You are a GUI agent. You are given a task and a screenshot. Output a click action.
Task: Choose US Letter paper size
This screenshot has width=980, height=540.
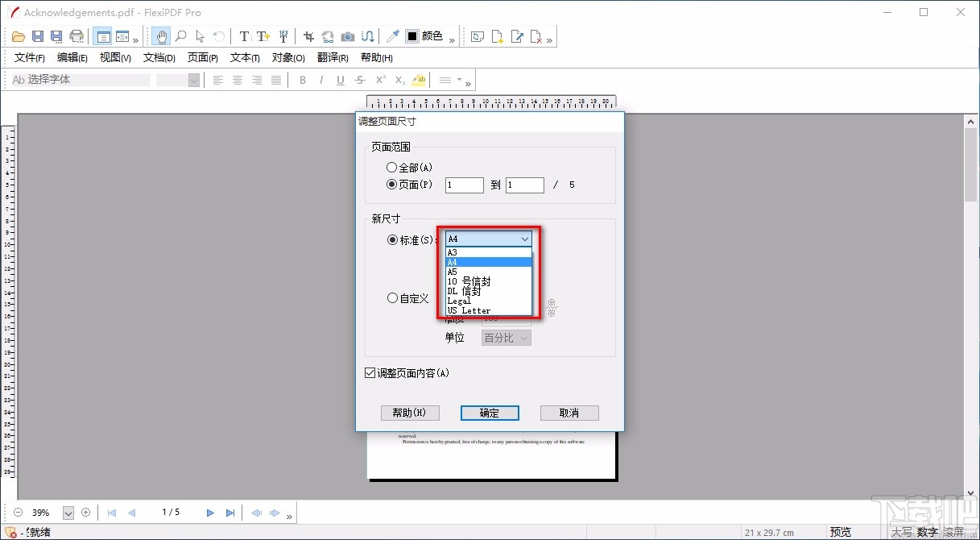pos(467,309)
